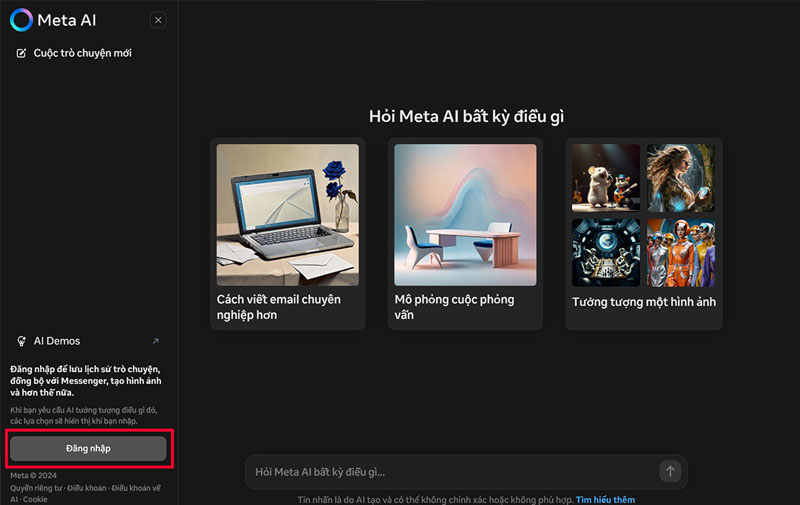Click the mouse band thumbnail image
The image size is (800, 505).
click(605, 178)
